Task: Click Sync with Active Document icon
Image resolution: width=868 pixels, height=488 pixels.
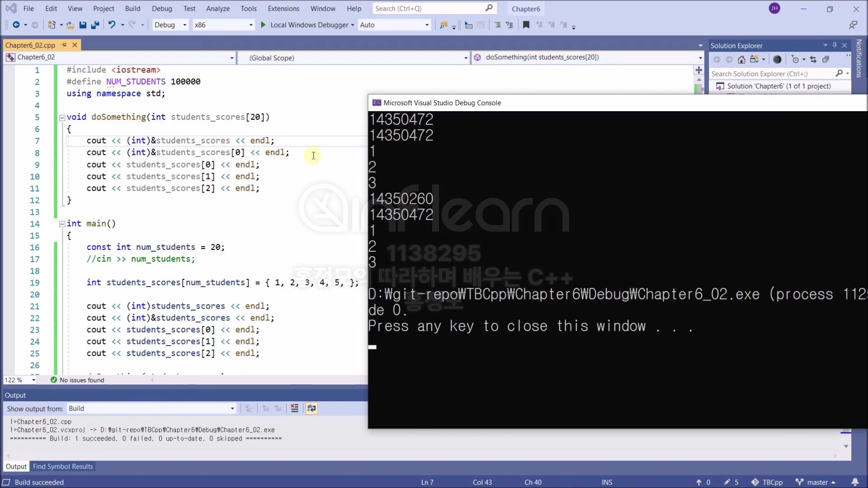Action: click(x=813, y=60)
